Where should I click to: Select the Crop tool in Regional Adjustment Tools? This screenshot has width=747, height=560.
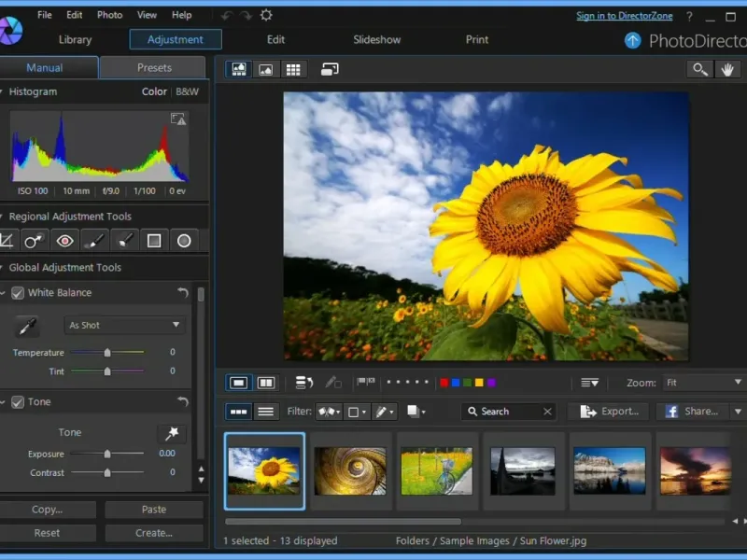pyautogui.click(x=7, y=241)
